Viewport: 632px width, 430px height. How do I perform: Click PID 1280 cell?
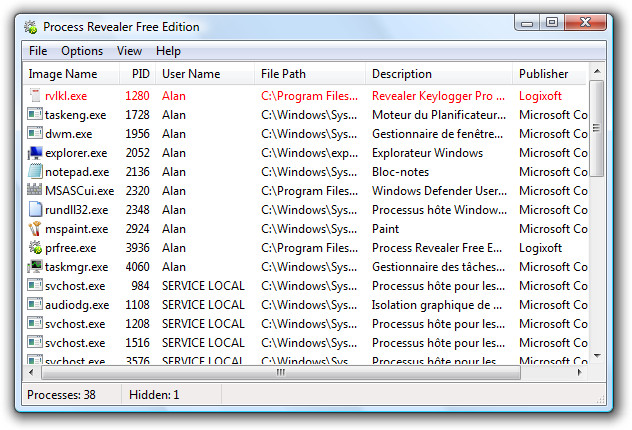click(137, 96)
